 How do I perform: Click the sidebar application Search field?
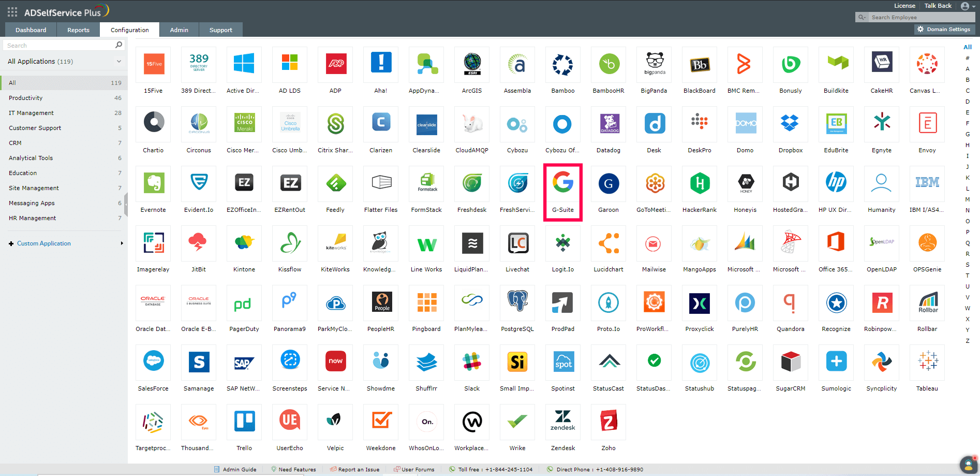click(x=60, y=46)
